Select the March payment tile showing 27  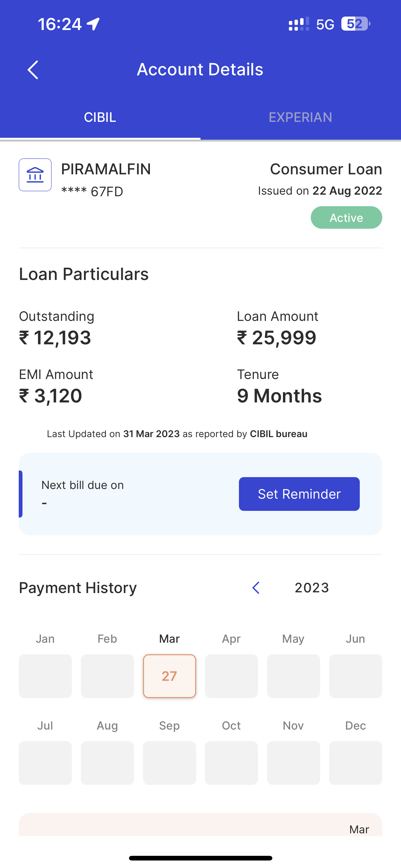click(x=169, y=676)
